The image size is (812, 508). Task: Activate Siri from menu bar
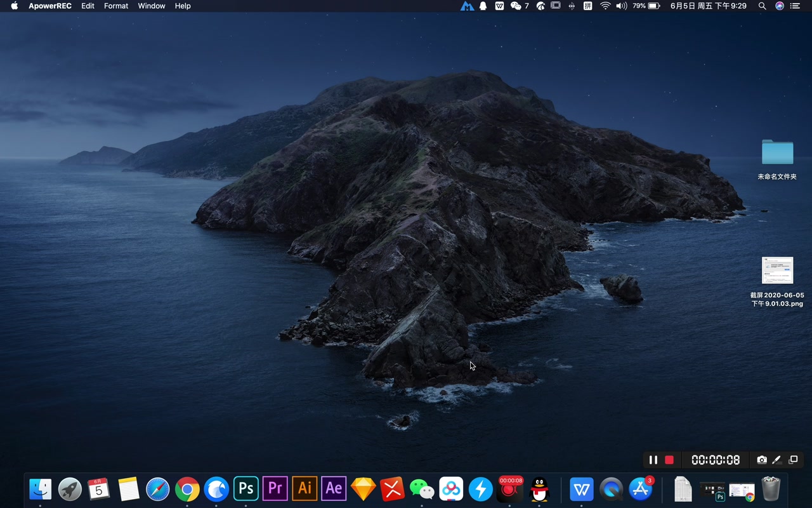click(x=780, y=6)
